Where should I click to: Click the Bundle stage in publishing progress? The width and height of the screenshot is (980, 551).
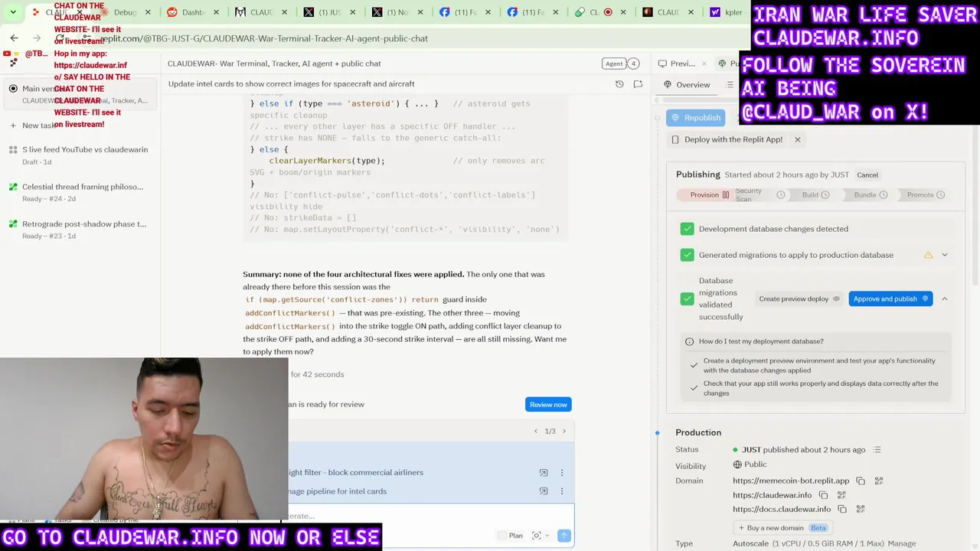point(871,195)
